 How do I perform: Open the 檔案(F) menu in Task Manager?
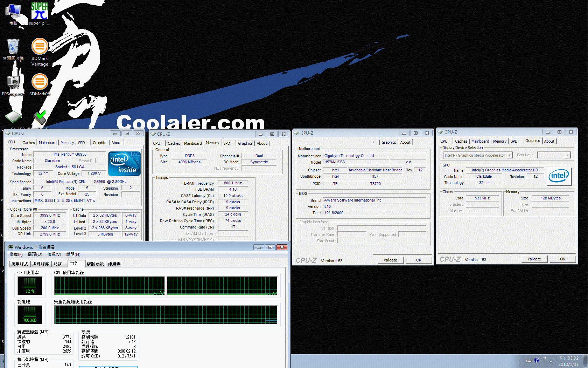click(x=16, y=254)
